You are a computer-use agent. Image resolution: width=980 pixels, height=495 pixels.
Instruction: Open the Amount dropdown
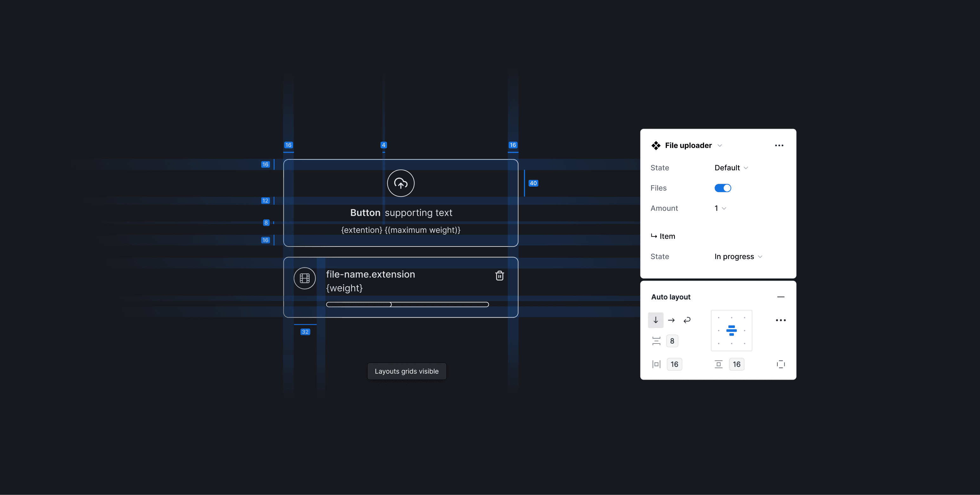click(720, 208)
